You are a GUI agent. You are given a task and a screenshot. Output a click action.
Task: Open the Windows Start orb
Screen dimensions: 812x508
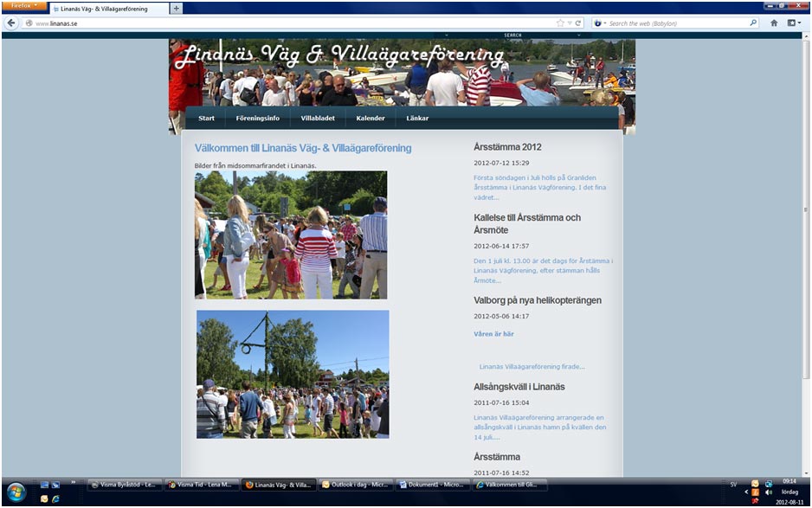(x=16, y=492)
